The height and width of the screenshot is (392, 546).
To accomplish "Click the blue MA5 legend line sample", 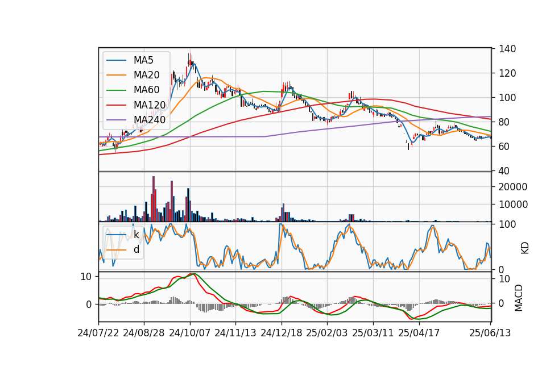I will coord(116,61).
